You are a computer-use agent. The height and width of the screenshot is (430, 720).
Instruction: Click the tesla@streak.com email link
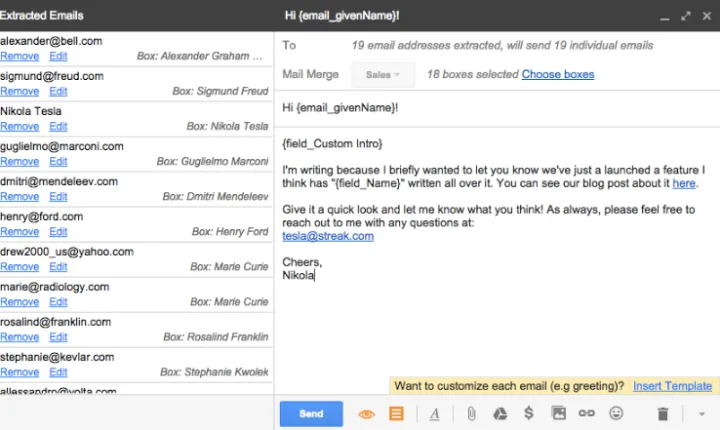[x=314, y=236]
